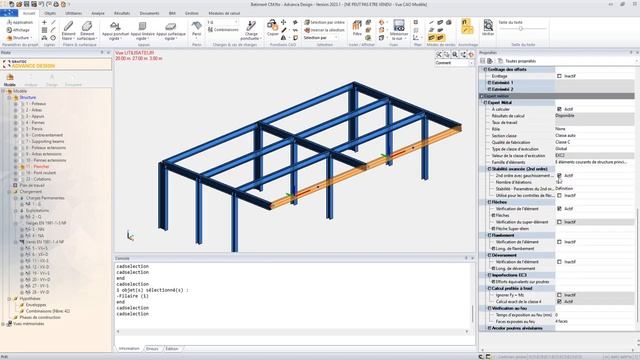This screenshot has height=360, width=640.
Task: Toggle the Écrêtage Inactif checkbox
Action: point(559,76)
